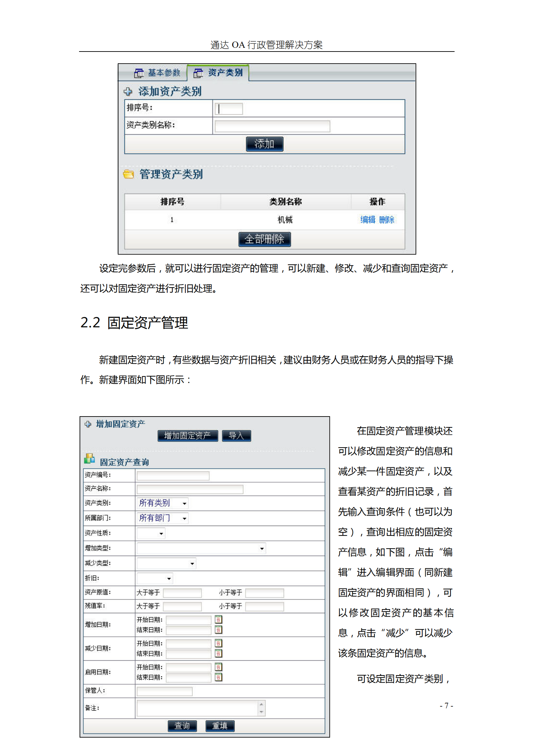Click the 2.2 固定资产管理 heading

tap(134, 323)
